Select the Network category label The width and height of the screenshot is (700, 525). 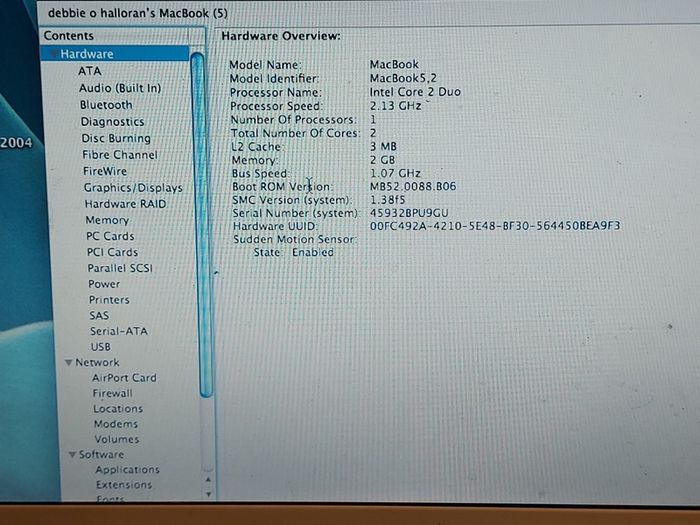pyautogui.click(x=97, y=362)
